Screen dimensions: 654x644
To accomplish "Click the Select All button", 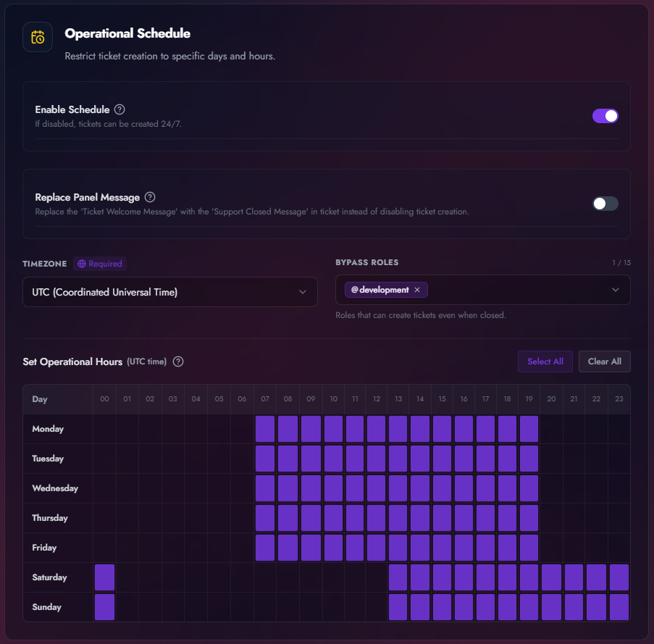I will [x=545, y=361].
